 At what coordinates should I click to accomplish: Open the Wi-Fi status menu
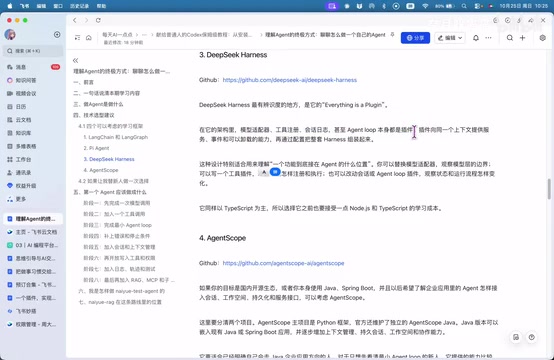pyautogui.click(x=425, y=6)
